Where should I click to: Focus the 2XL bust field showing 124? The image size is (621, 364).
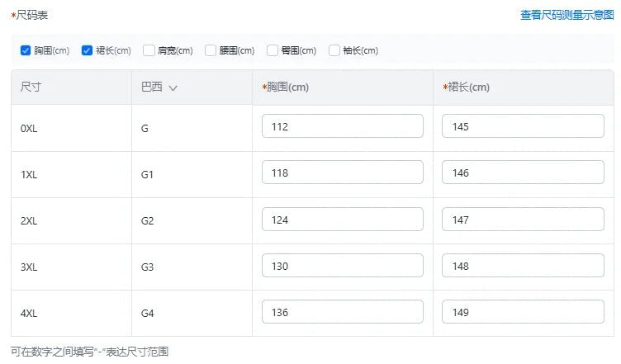(x=343, y=220)
